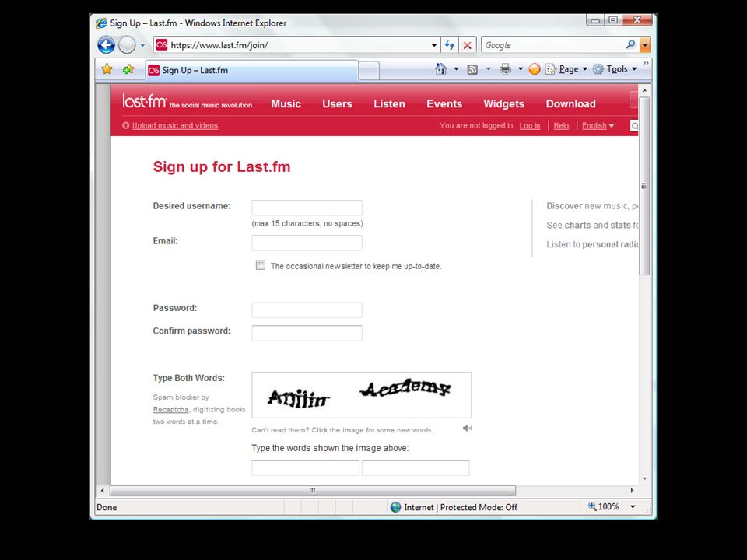This screenshot has height=560, width=747.
Task: Click the Email input field
Action: coord(307,243)
